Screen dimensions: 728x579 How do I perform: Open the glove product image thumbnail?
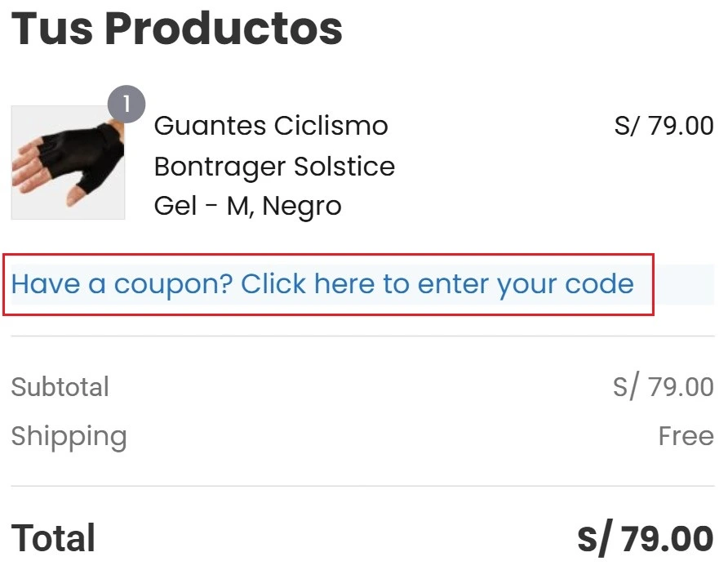[x=67, y=162]
